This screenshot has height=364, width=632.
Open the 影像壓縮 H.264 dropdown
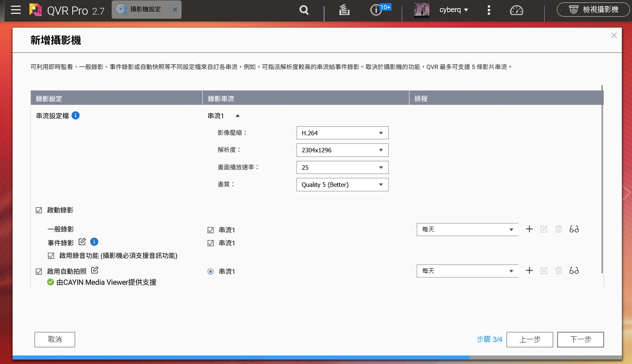pyautogui.click(x=342, y=133)
